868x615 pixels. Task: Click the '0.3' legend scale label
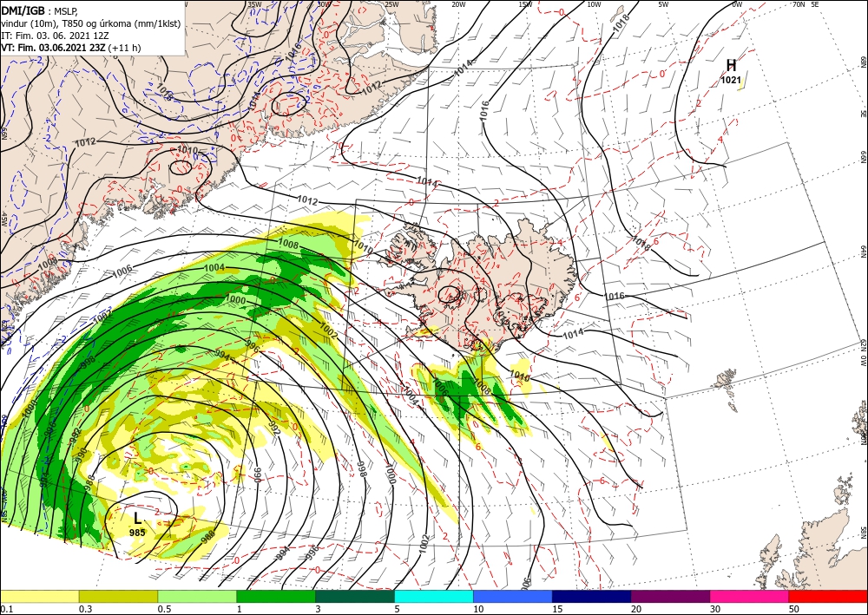coord(86,609)
